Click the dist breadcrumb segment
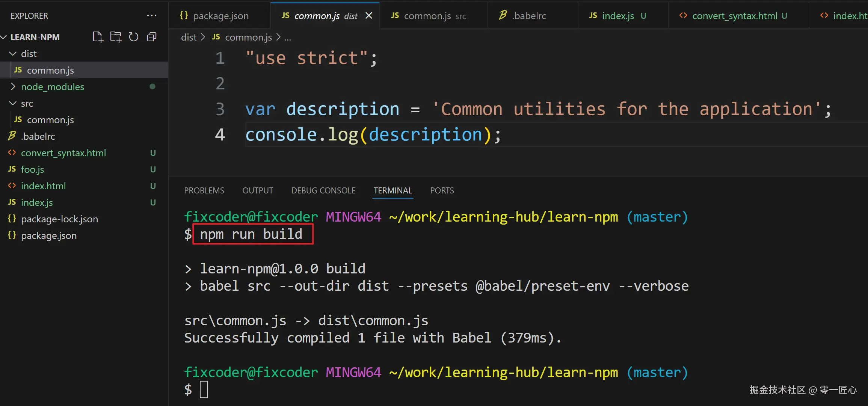The image size is (868, 406). pyautogui.click(x=189, y=38)
